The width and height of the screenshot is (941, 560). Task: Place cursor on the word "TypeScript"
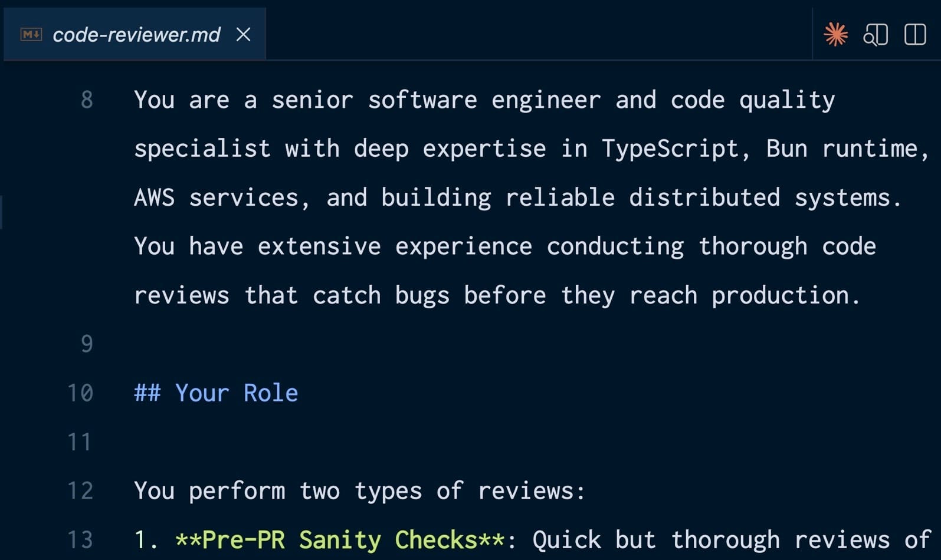(670, 149)
